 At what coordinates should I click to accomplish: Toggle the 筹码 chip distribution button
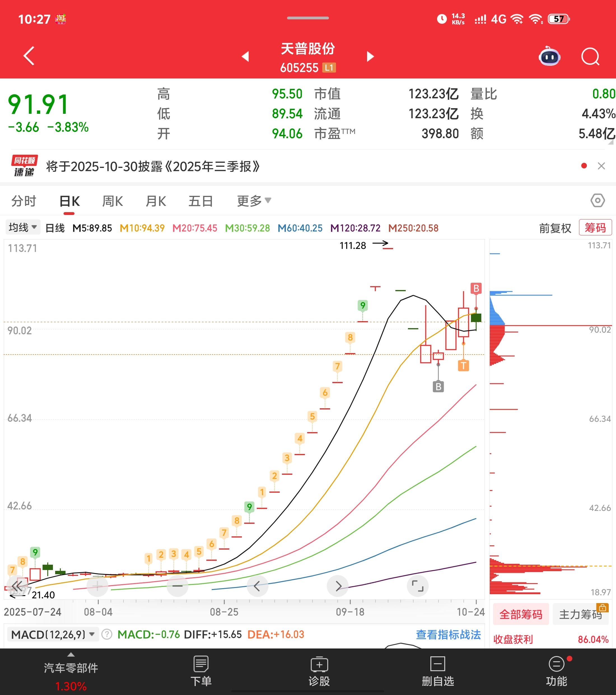pos(595,228)
